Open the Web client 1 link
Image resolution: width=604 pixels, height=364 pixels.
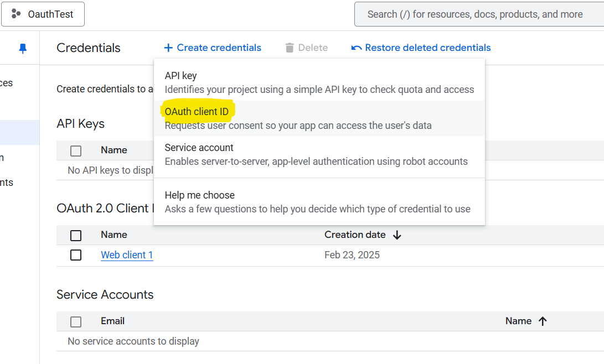coord(127,255)
